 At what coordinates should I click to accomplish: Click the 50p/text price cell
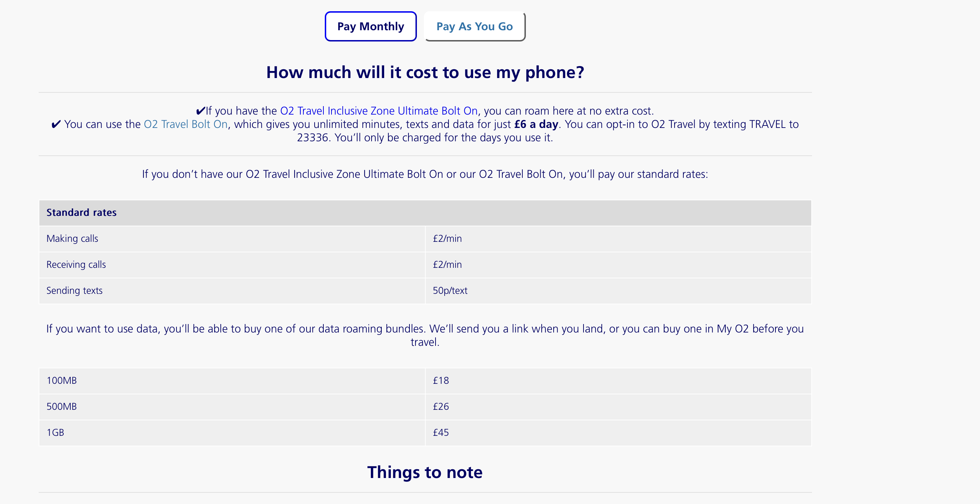(x=450, y=290)
